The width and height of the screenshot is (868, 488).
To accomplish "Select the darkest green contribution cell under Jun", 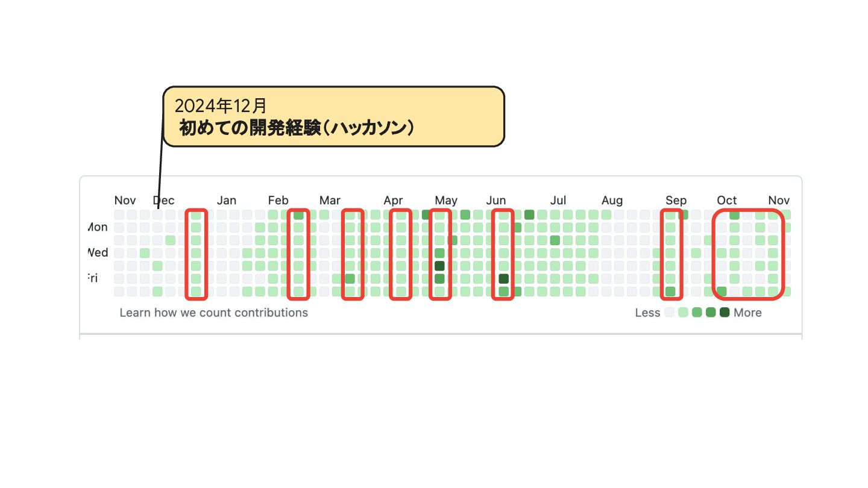I will (x=503, y=278).
